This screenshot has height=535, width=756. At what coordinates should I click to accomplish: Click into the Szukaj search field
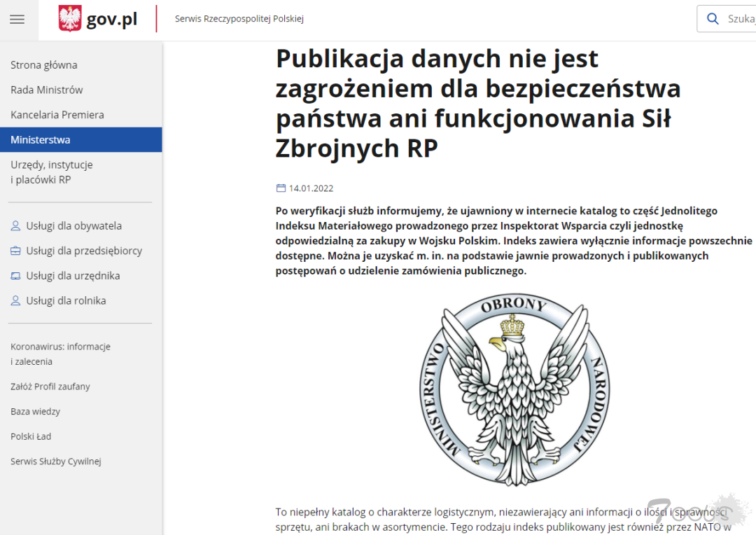[741, 19]
